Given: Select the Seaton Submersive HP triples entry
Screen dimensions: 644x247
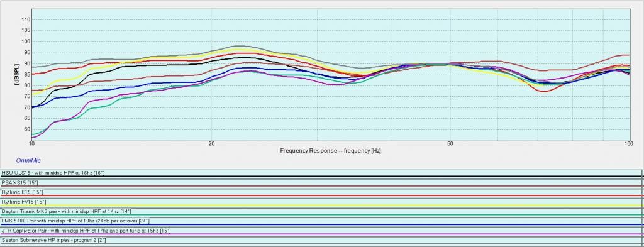Looking at the screenshot, I should point(321,241).
